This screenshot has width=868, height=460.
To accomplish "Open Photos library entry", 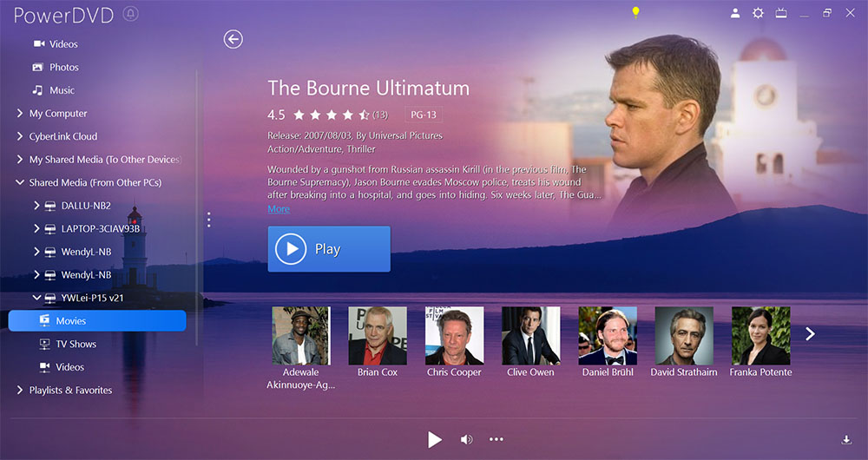I will pos(64,67).
